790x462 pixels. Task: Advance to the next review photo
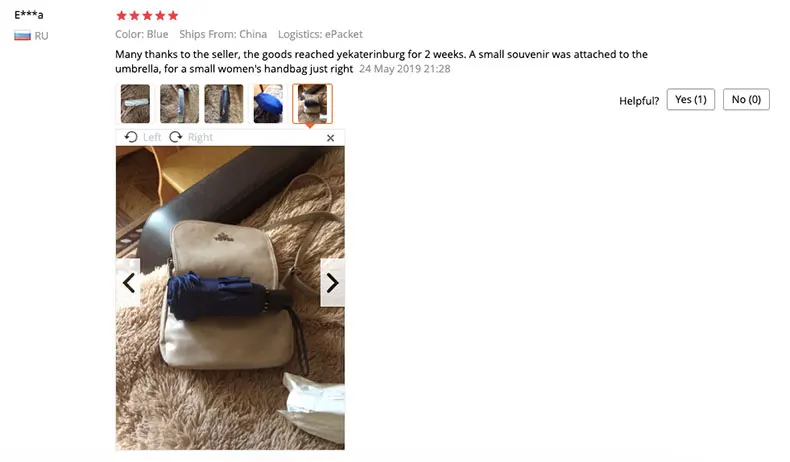pyautogui.click(x=333, y=283)
